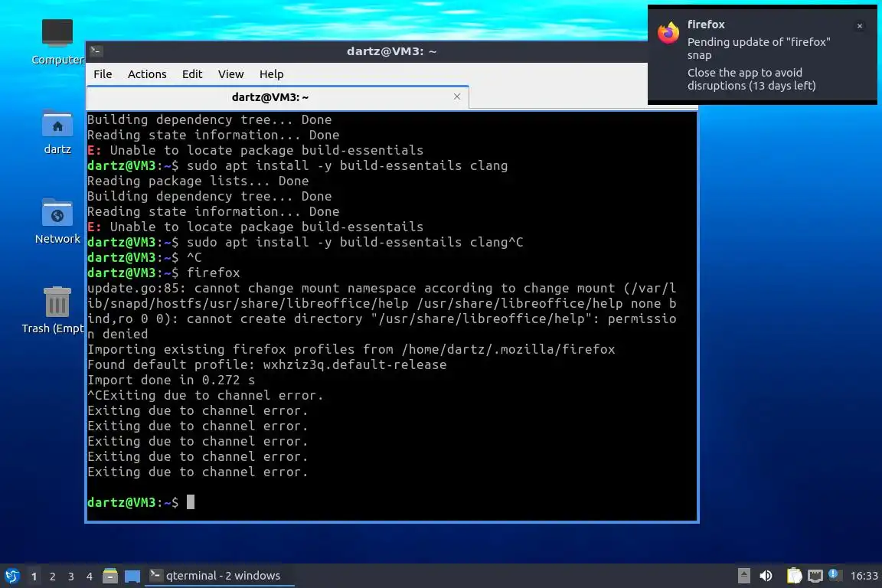Image resolution: width=882 pixels, height=588 pixels.
Task: Open the Lubuntu start menu icon
Action: tap(11, 576)
